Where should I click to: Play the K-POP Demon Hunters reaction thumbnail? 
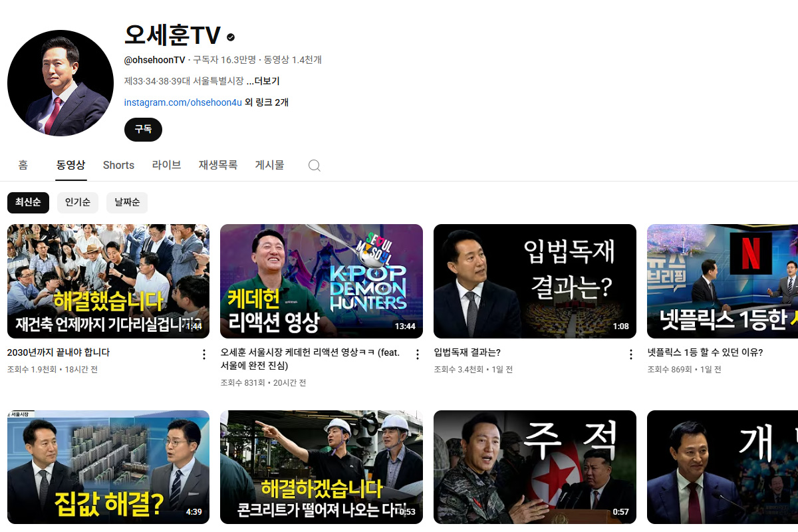click(322, 281)
